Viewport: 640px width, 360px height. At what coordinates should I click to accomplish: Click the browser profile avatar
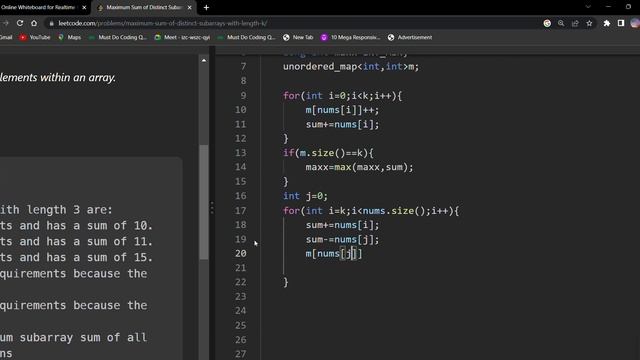(635, 23)
